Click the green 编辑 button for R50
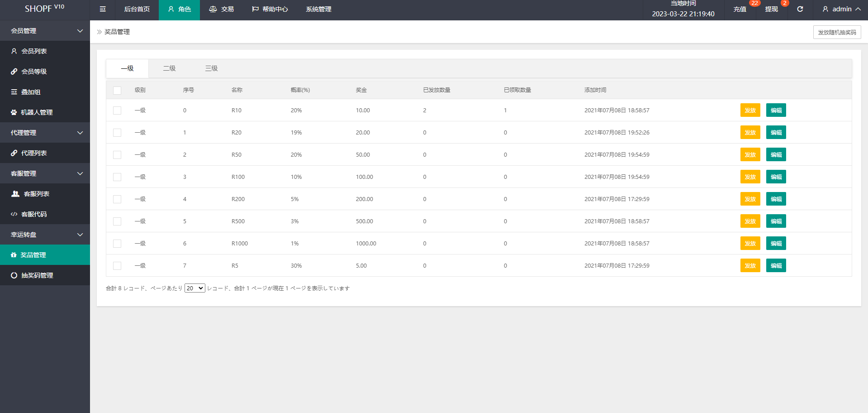The width and height of the screenshot is (868, 413). (x=776, y=155)
